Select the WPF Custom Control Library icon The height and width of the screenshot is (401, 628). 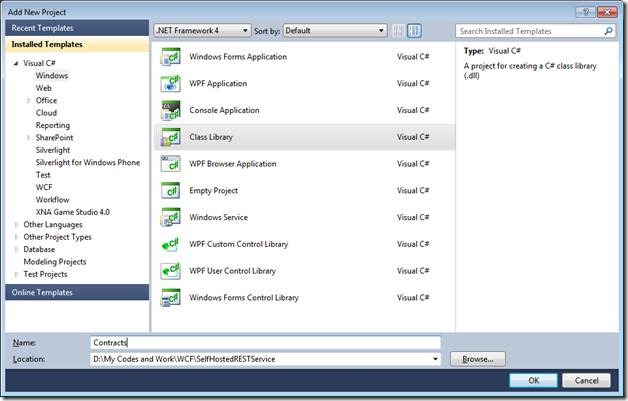pyautogui.click(x=171, y=244)
